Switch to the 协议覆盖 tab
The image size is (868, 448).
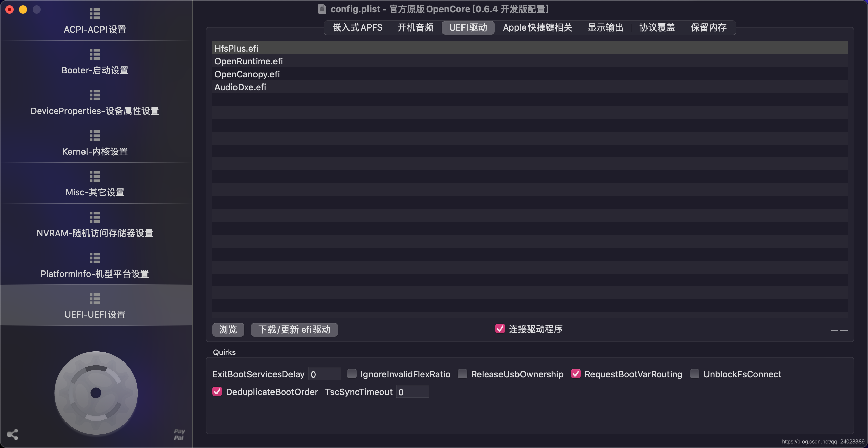(x=657, y=27)
